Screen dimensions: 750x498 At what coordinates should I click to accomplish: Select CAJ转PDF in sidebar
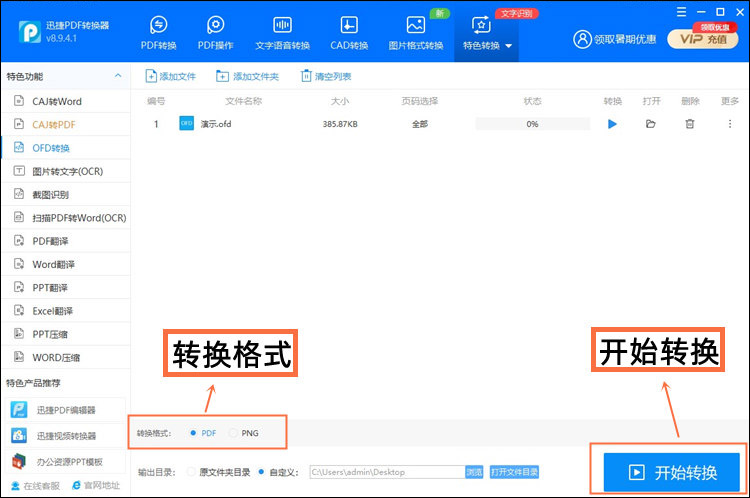click(66, 125)
